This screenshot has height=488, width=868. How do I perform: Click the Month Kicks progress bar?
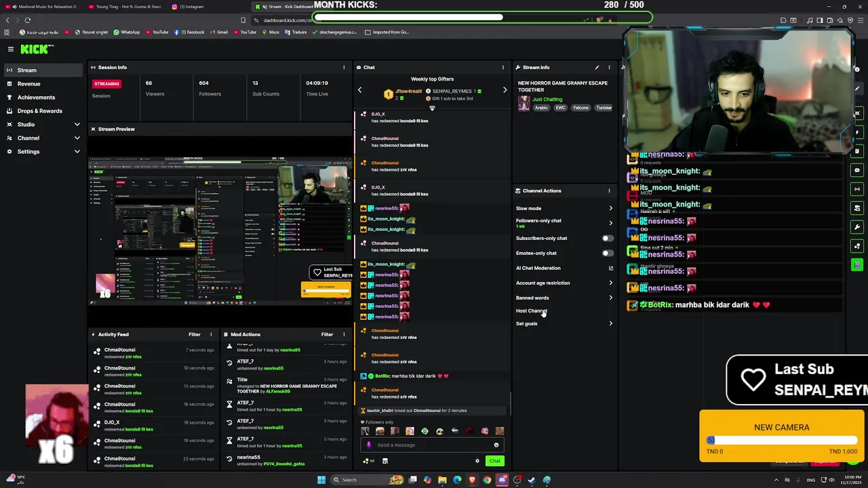pos(483,17)
